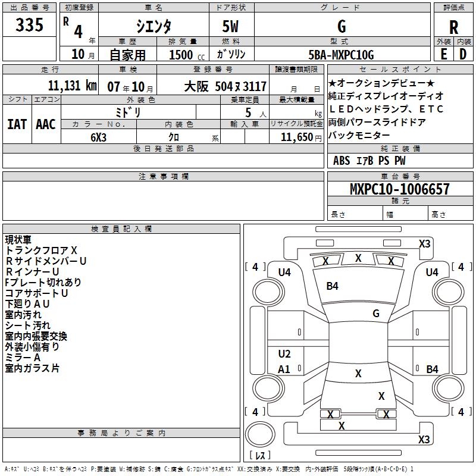This screenshot has width=476, height=476.
Task: Click the vehicle history value 自家用
Action: [127, 55]
